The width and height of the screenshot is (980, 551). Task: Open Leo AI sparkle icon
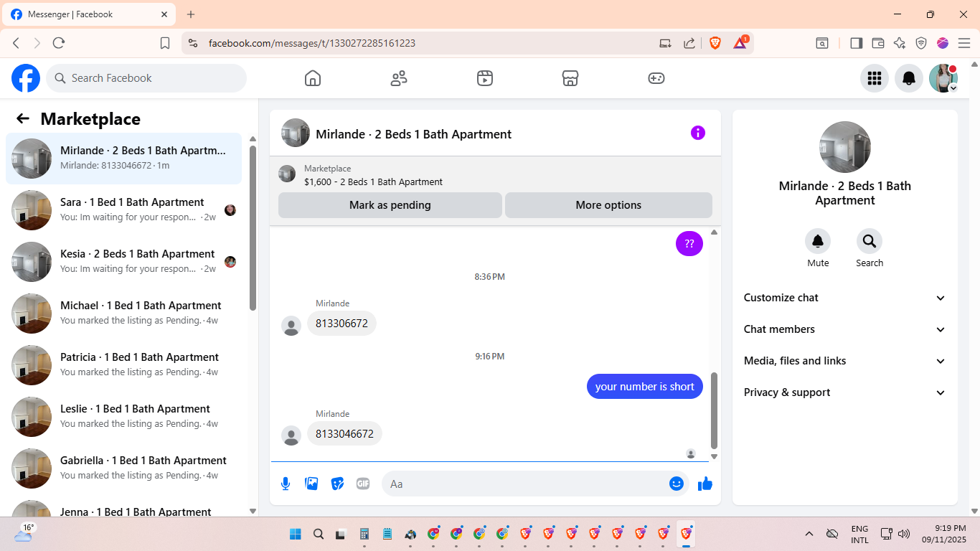click(900, 43)
